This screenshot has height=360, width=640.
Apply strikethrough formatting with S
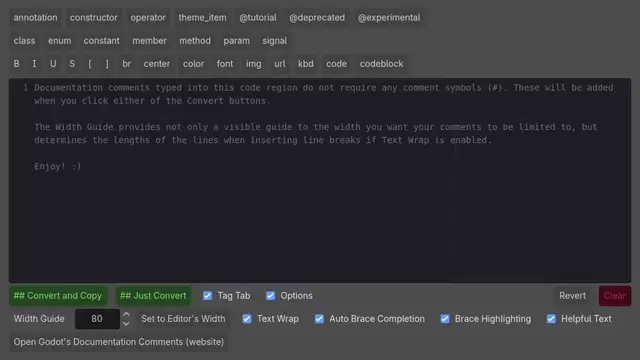click(72, 64)
